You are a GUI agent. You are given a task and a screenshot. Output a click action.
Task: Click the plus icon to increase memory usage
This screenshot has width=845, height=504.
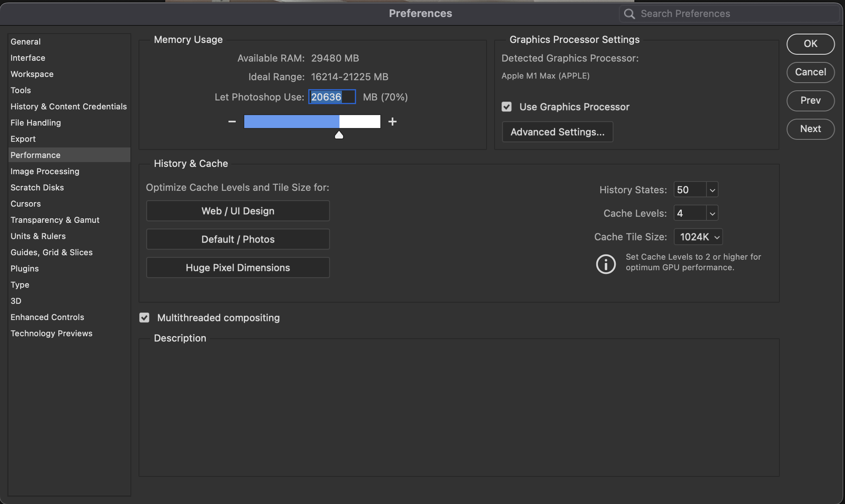coord(392,121)
